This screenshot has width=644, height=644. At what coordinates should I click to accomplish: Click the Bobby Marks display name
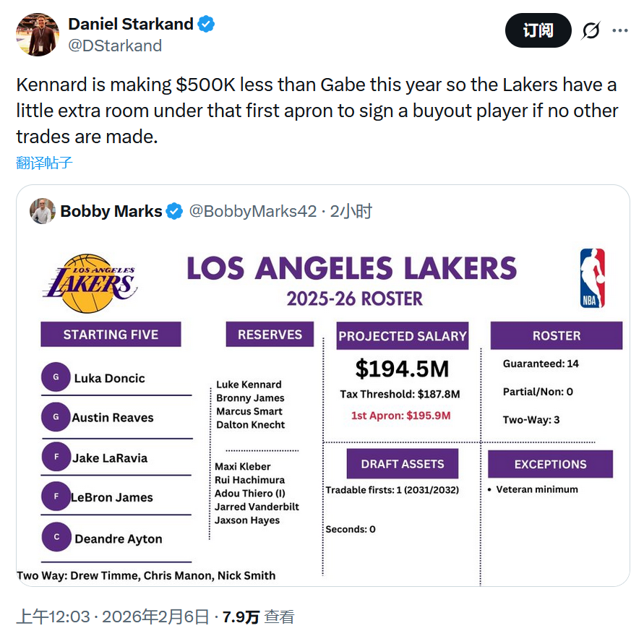(x=111, y=211)
